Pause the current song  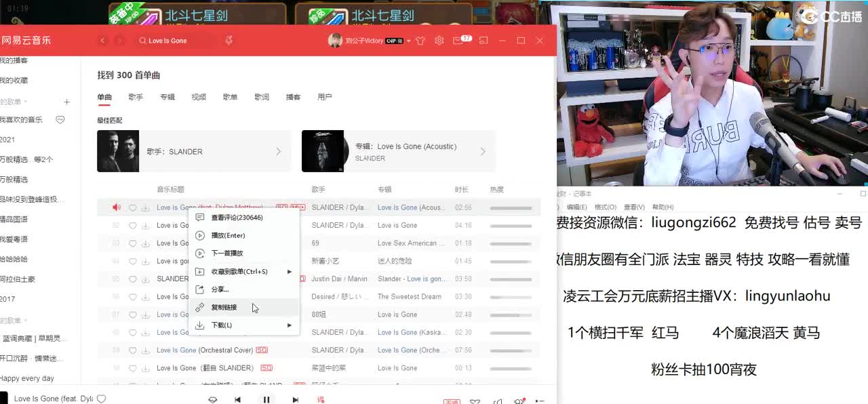[x=267, y=399]
